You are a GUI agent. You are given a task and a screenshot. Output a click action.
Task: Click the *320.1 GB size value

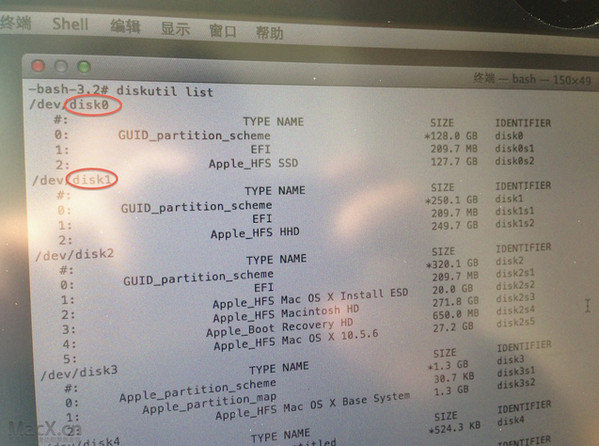pyautogui.click(x=453, y=263)
